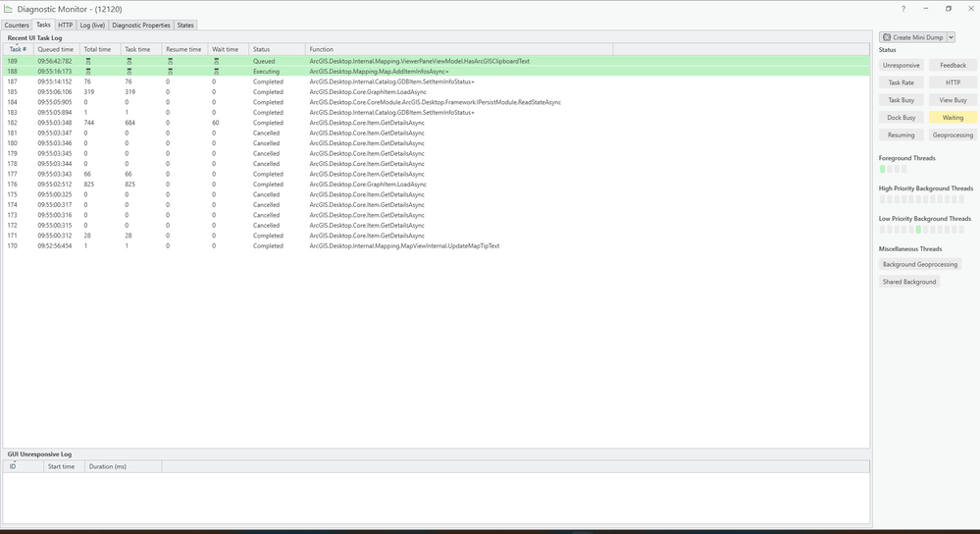This screenshot has height=534, width=980.
Task: Expand the Create Mini Dump dropdown arrow
Action: [x=952, y=37]
